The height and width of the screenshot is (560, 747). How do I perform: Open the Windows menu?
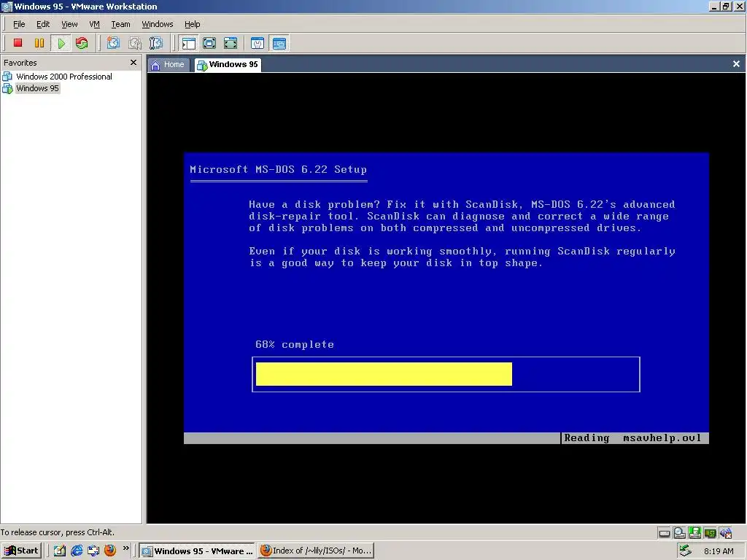pyautogui.click(x=158, y=24)
